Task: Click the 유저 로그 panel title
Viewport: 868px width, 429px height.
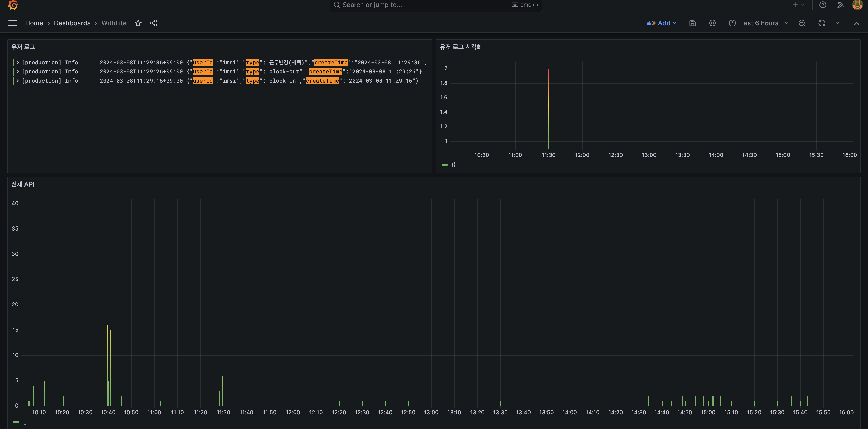Action: (23, 47)
